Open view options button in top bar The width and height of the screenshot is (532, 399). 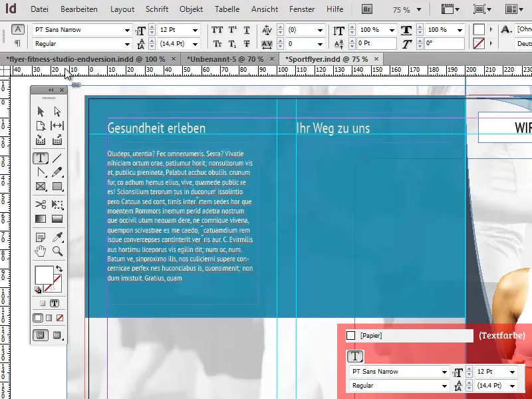coord(450,9)
